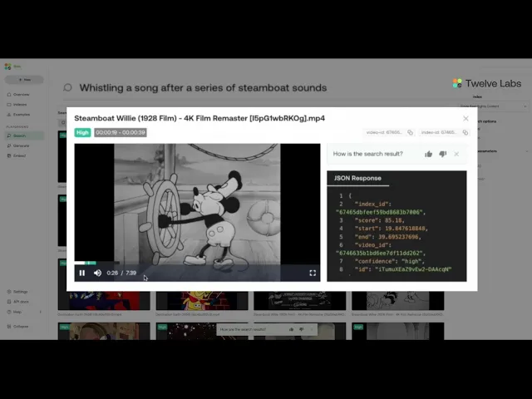Give thumbs up to the search result
The image size is (532, 399).
429,154
